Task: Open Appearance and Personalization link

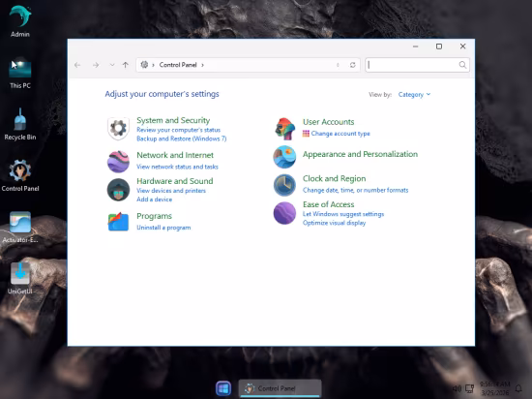Action: pyautogui.click(x=360, y=154)
